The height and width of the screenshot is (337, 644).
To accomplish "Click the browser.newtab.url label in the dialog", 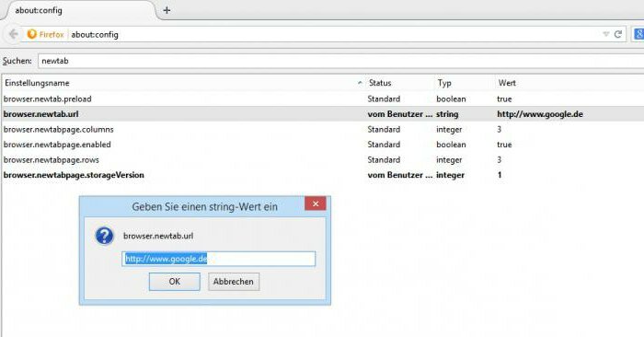I will point(158,236).
